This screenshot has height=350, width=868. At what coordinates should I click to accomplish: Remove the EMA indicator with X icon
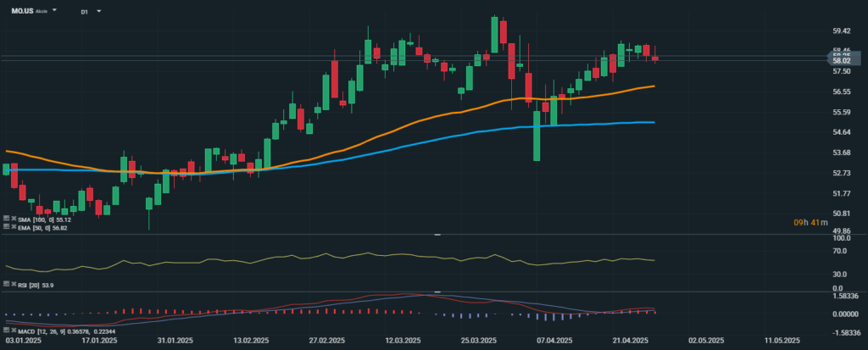[12, 227]
